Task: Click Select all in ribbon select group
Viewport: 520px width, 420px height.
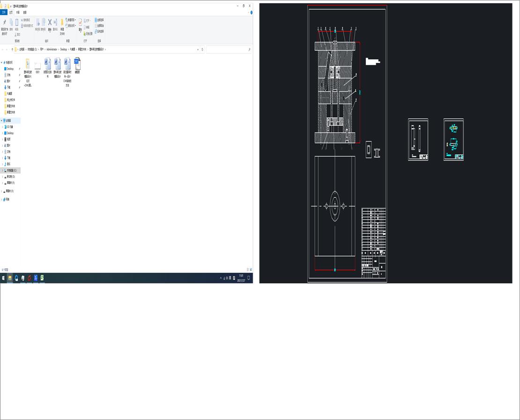Action: click(x=99, y=20)
